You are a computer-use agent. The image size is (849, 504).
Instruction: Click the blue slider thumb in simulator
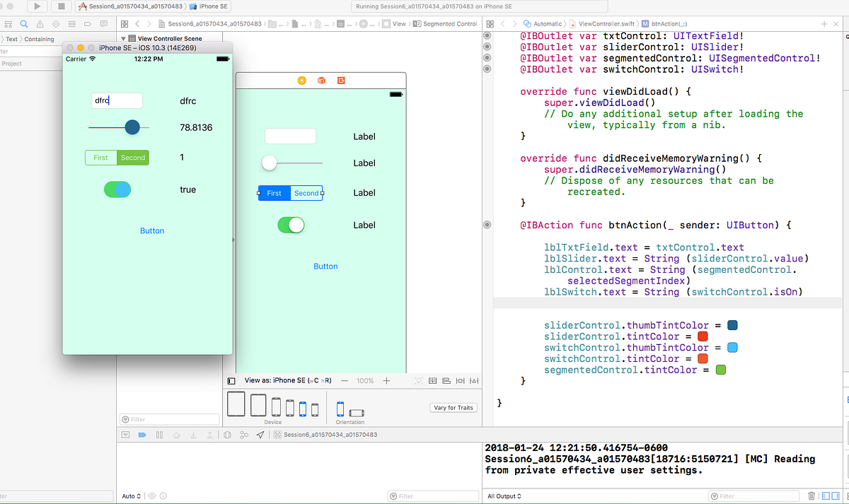[x=132, y=127]
